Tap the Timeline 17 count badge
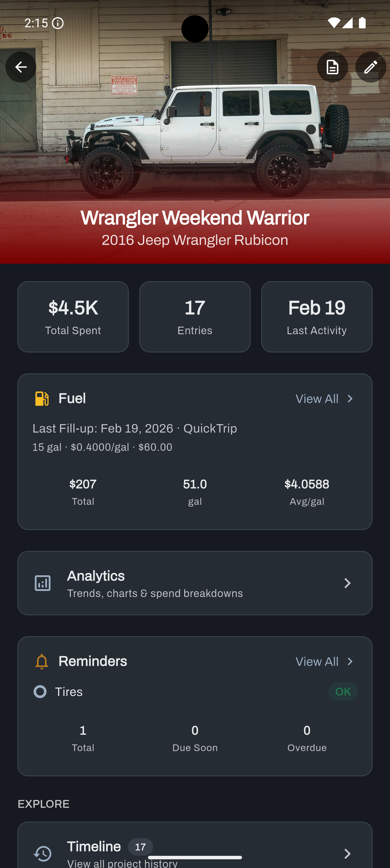390x868 pixels. (140, 847)
